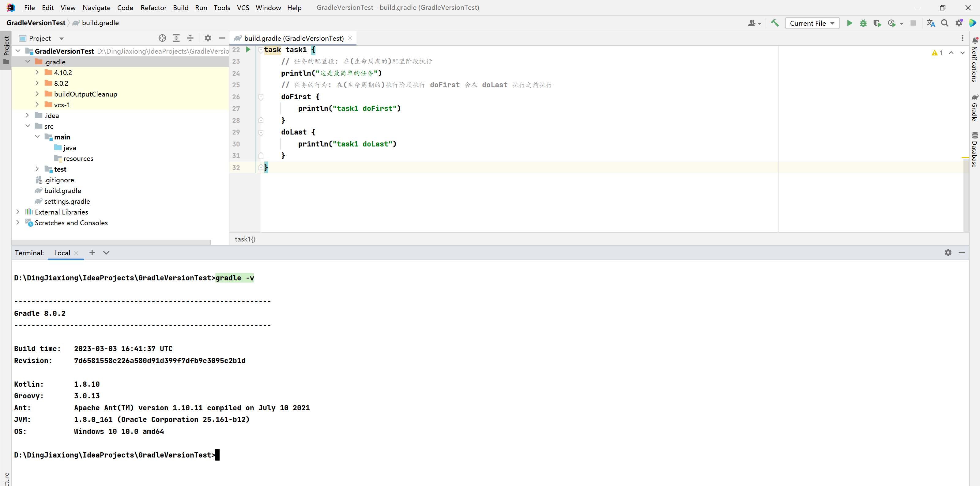The width and height of the screenshot is (980, 486).
Task: Expand the buildOutputCleanup folder
Action: point(37,94)
